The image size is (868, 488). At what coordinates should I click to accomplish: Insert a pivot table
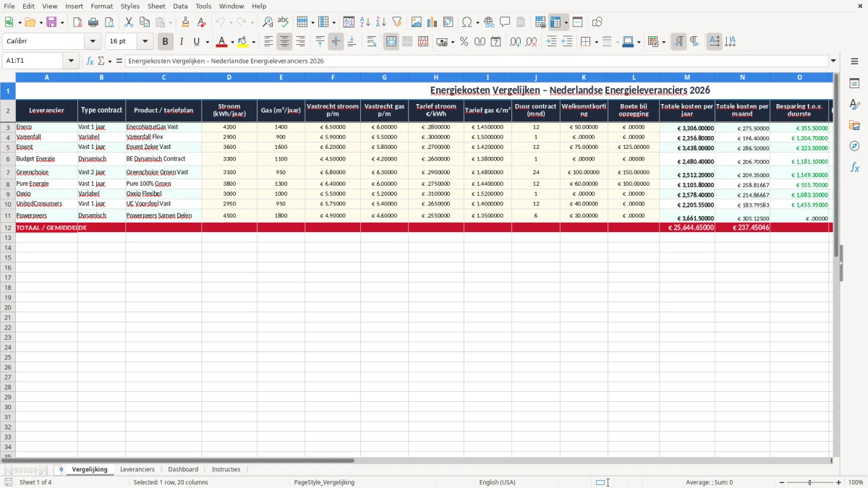tap(448, 22)
